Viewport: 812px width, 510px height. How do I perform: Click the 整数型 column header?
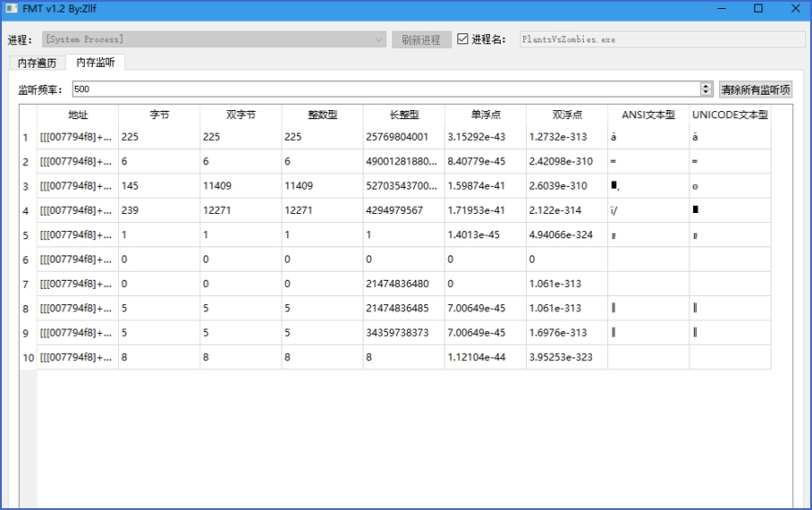tap(323, 115)
